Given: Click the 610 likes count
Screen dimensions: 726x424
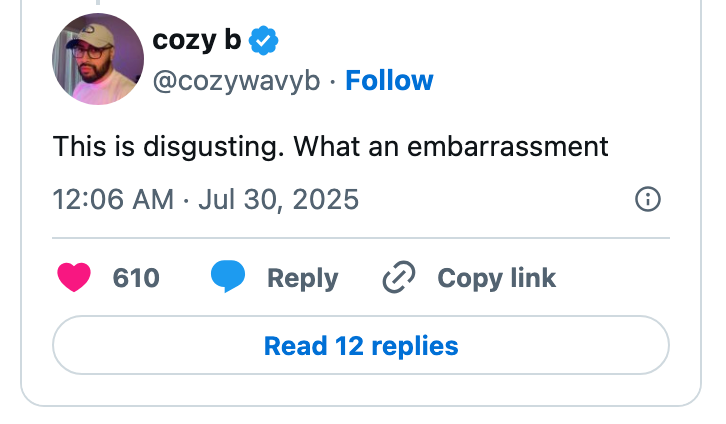Looking at the screenshot, I should point(136,278).
